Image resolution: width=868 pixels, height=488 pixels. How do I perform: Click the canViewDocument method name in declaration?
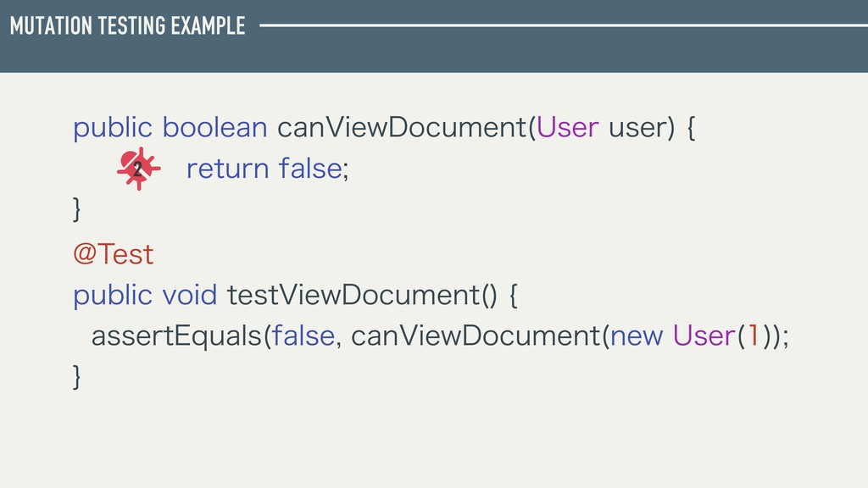[x=403, y=127]
